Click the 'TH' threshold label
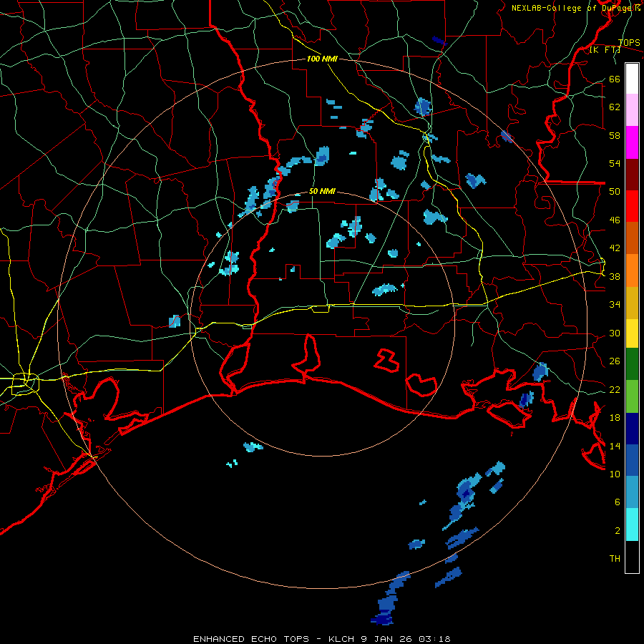The height and width of the screenshot is (644, 644). 615,559
